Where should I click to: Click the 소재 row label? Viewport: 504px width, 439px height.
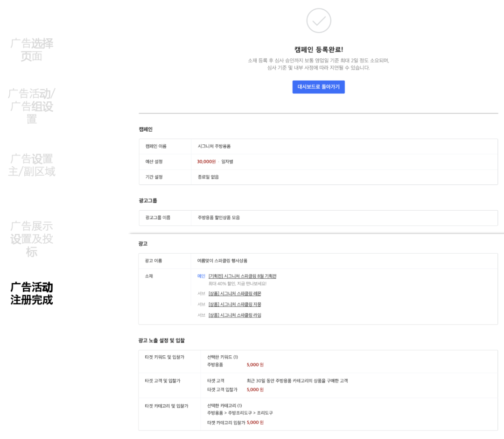click(x=149, y=276)
